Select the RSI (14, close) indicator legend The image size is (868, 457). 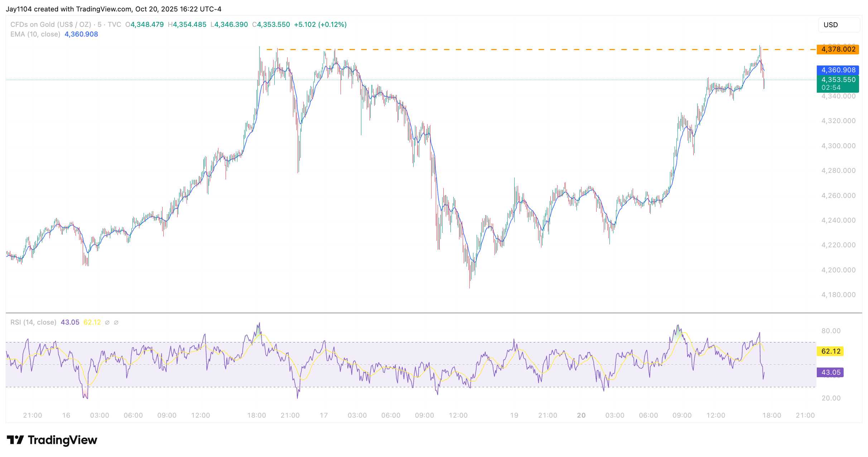(33, 322)
